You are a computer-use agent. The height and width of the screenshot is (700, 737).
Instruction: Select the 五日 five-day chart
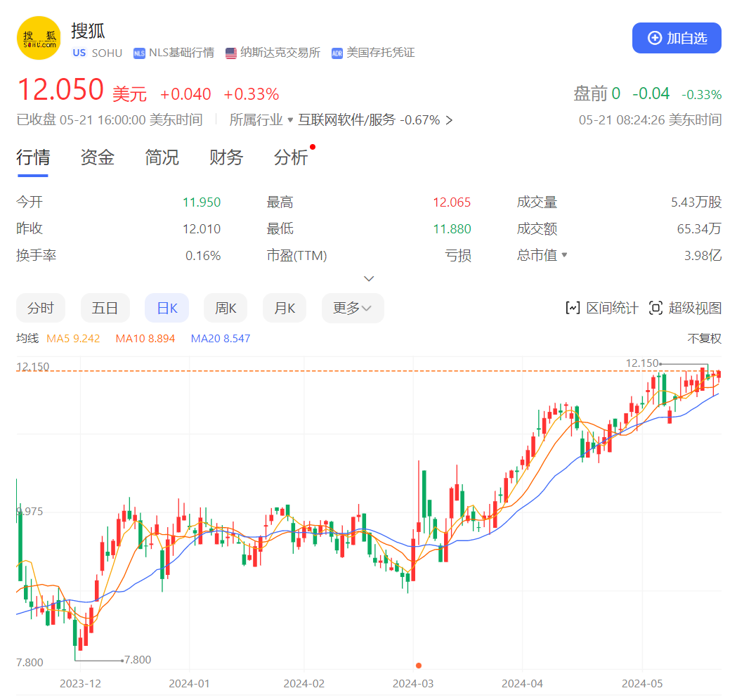[105, 308]
